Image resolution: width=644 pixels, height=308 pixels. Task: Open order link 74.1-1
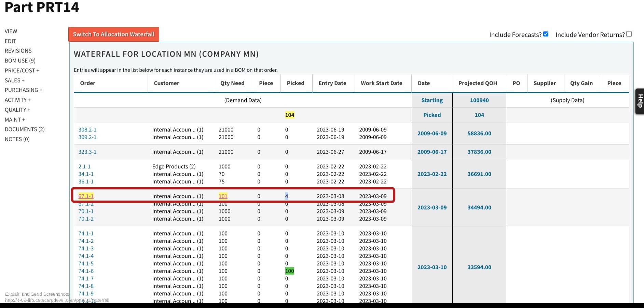click(x=86, y=234)
